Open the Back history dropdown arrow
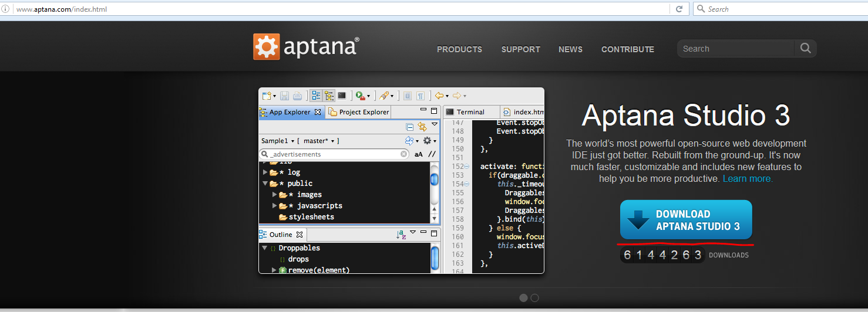868x312 pixels. (x=447, y=96)
